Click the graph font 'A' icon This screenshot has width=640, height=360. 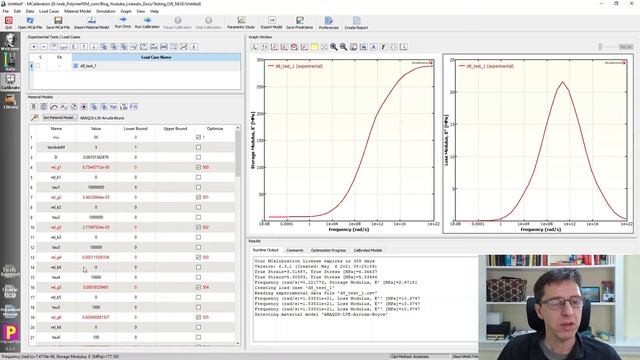[x=373, y=47]
